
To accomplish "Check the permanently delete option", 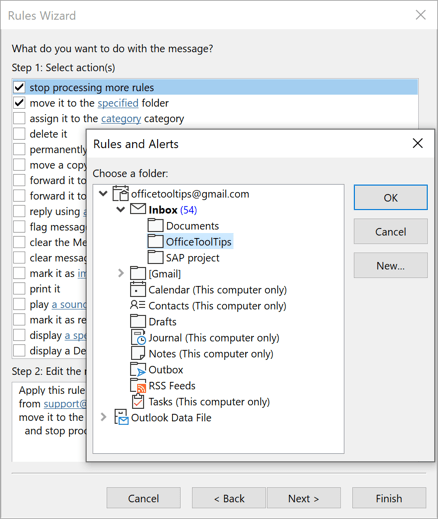I will coord(19,149).
